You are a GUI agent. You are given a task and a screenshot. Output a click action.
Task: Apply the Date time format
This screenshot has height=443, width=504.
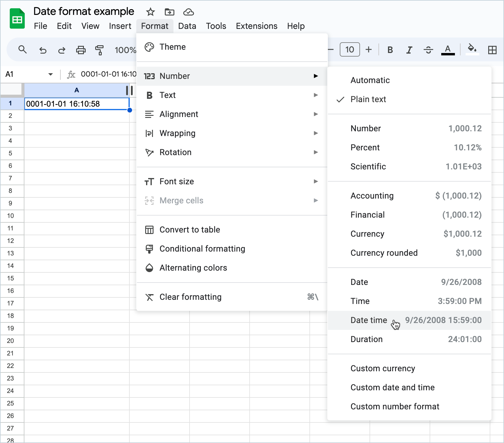(x=409, y=320)
